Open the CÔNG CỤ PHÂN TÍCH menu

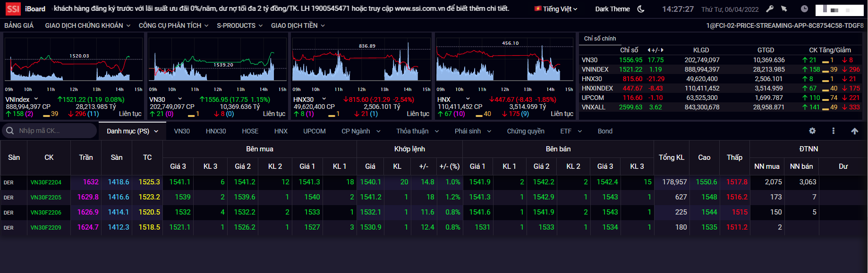coord(173,25)
